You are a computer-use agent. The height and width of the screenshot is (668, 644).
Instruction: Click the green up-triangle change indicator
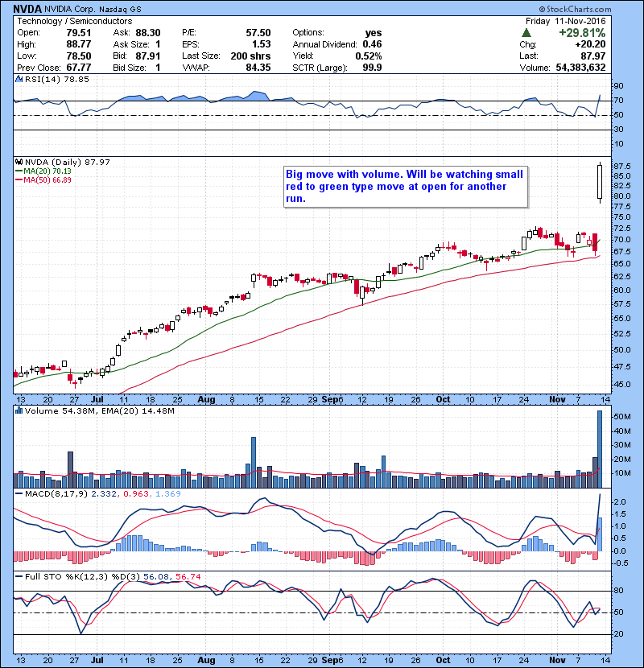(x=526, y=32)
